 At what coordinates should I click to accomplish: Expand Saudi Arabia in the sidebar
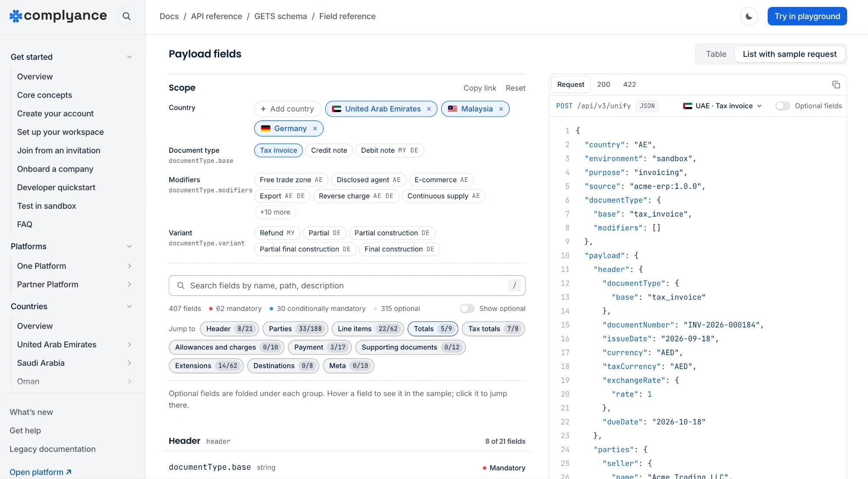pyautogui.click(x=129, y=363)
